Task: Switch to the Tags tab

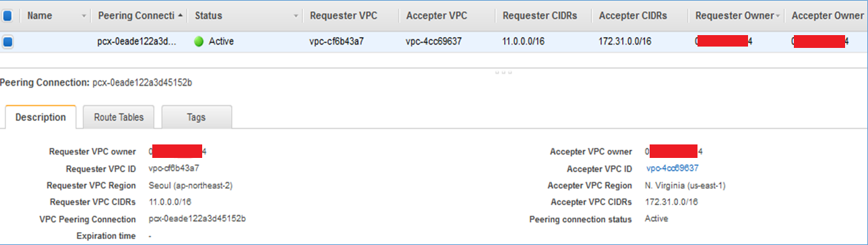Action: coord(196,117)
